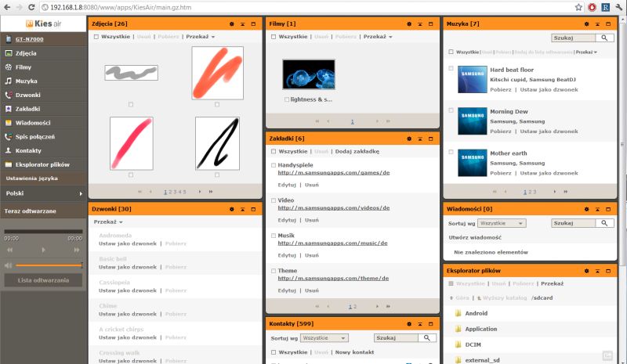Open the samsungapps games/de link
The width and height of the screenshot is (627, 364).
334,173
